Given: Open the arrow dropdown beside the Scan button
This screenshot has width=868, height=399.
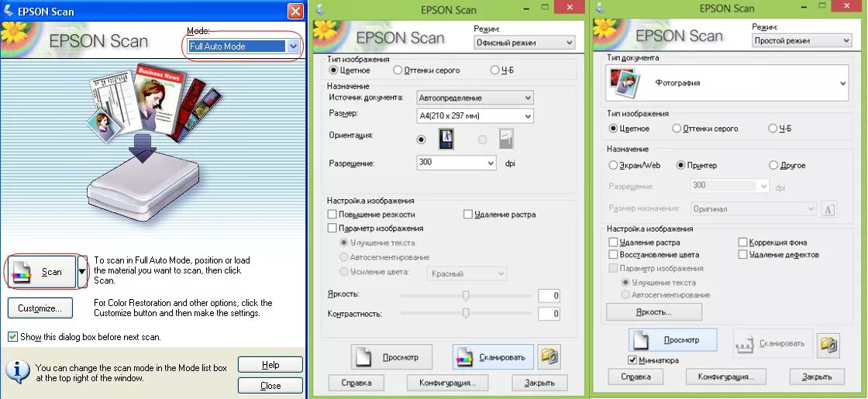Looking at the screenshot, I should pyautogui.click(x=82, y=272).
